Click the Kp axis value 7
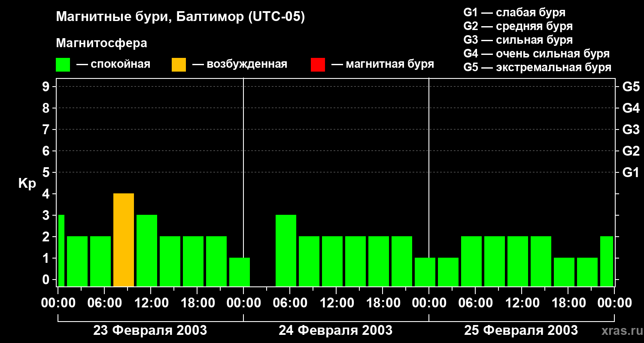This screenshot has width=644, height=343. [x=47, y=129]
